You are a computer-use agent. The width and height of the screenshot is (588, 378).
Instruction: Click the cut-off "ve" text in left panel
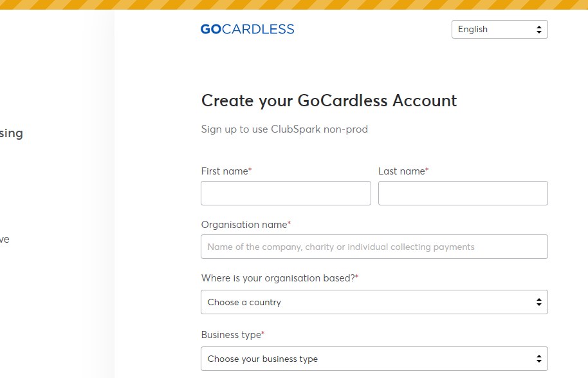5,240
